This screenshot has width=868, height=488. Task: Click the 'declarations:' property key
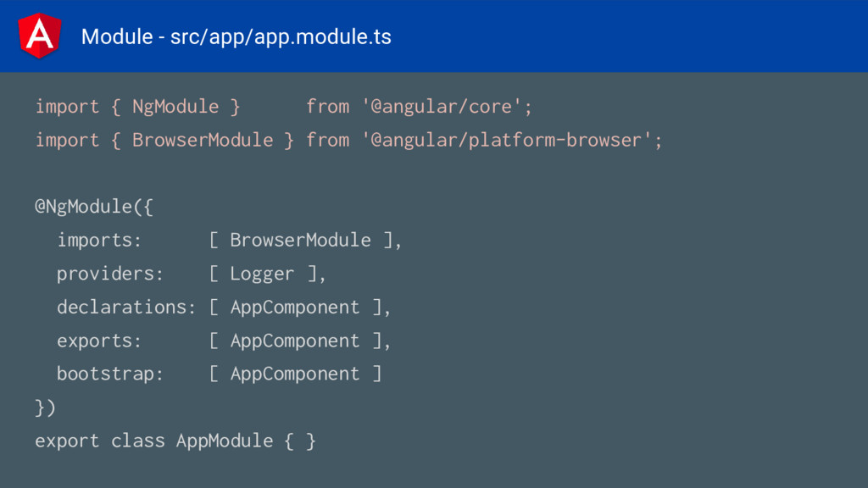(127, 307)
